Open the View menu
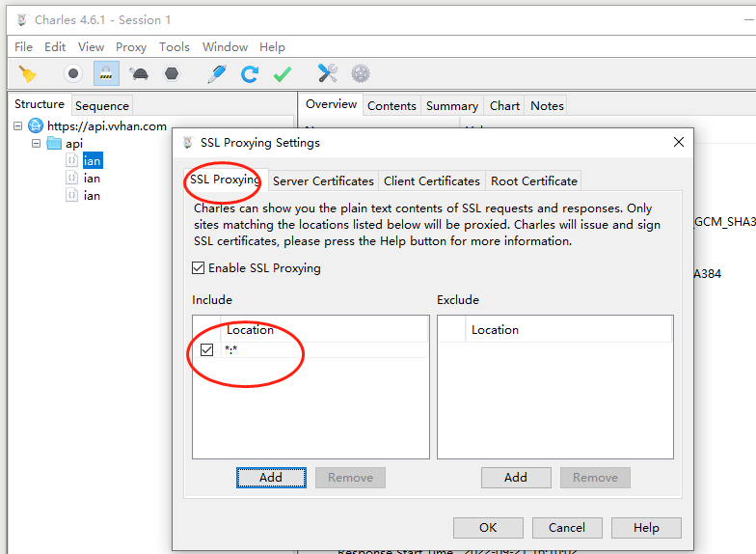756x554 pixels. tap(91, 46)
